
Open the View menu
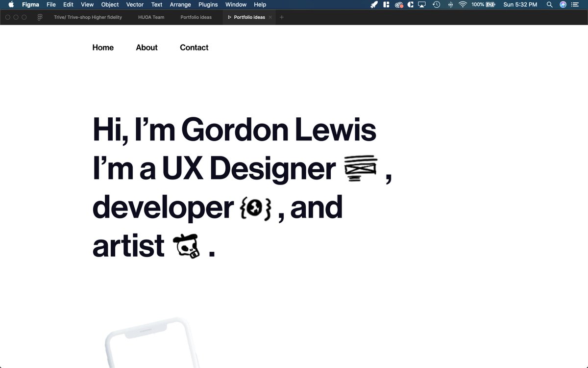pos(87,4)
